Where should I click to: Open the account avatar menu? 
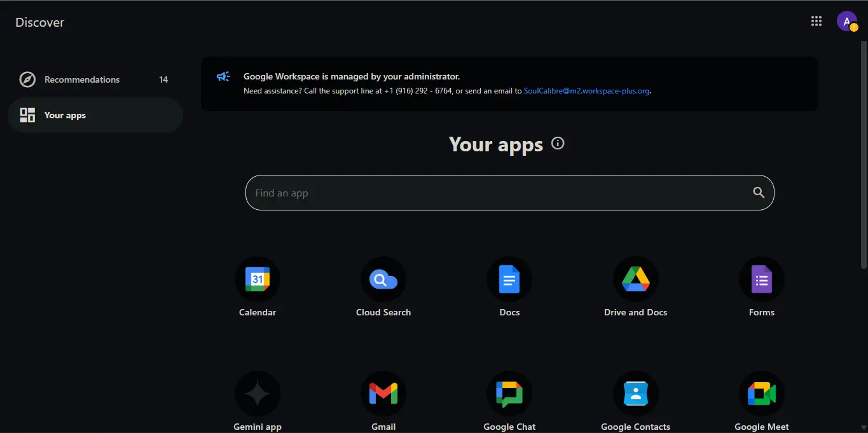pyautogui.click(x=847, y=21)
